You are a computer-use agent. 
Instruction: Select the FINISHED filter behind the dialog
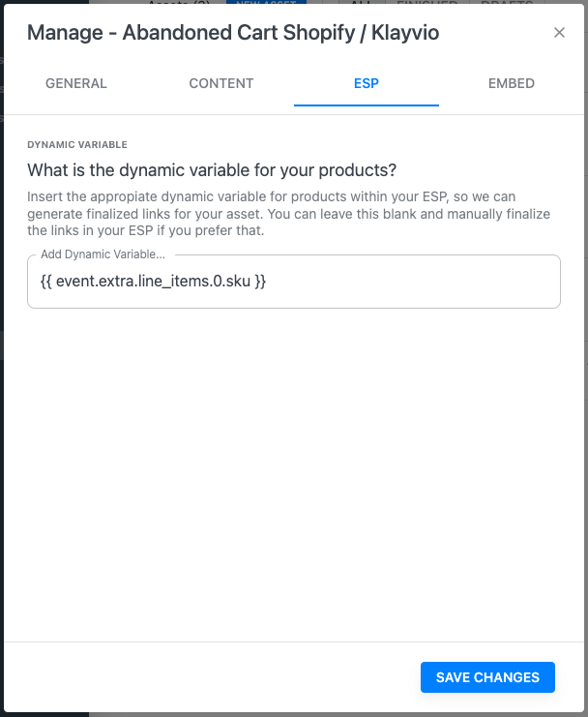[x=426, y=4]
